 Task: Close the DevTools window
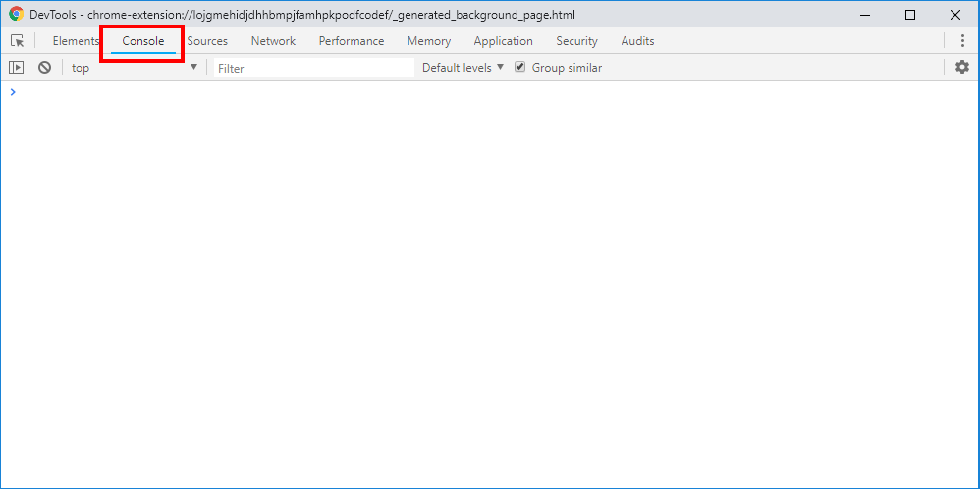955,15
